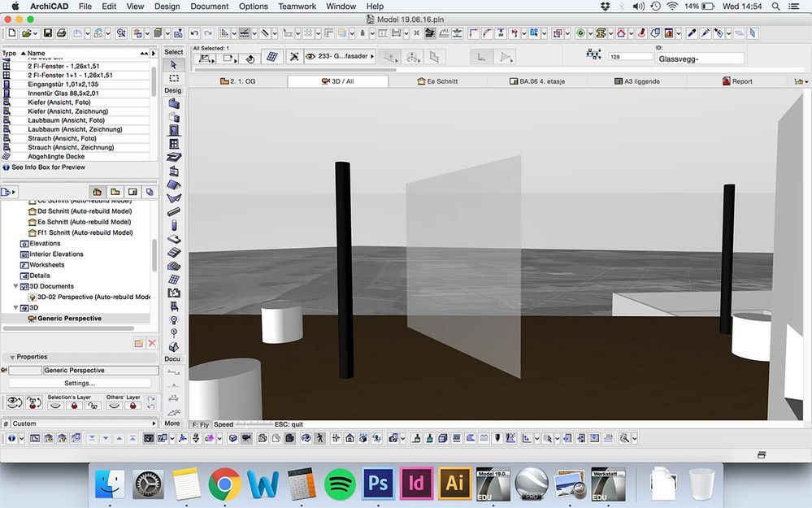Screen dimensions: 812x508
Task: Open the 233-G fasader layer dropdown
Action: click(373, 56)
